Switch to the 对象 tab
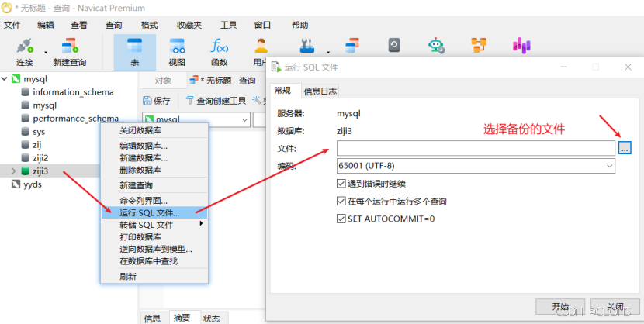The height and width of the screenshot is (324, 644). point(163,81)
